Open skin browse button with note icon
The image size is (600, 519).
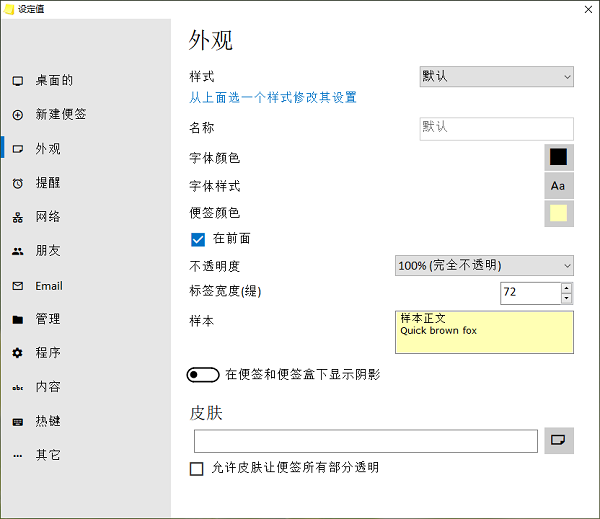[x=559, y=440]
